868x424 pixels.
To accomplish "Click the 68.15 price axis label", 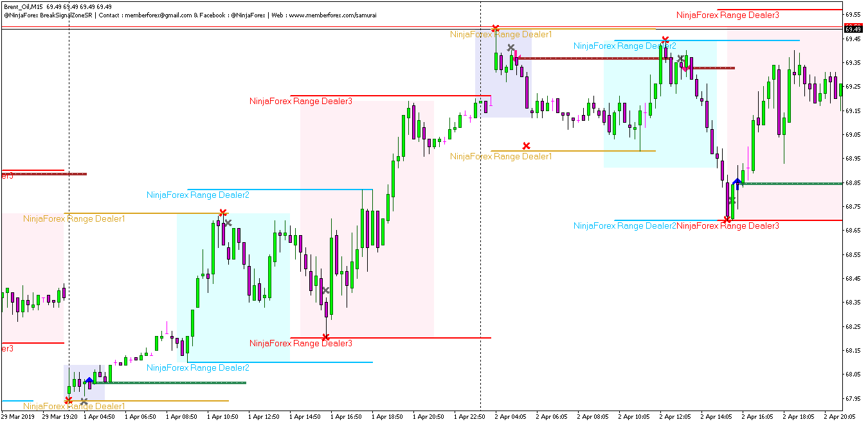I will (853, 351).
